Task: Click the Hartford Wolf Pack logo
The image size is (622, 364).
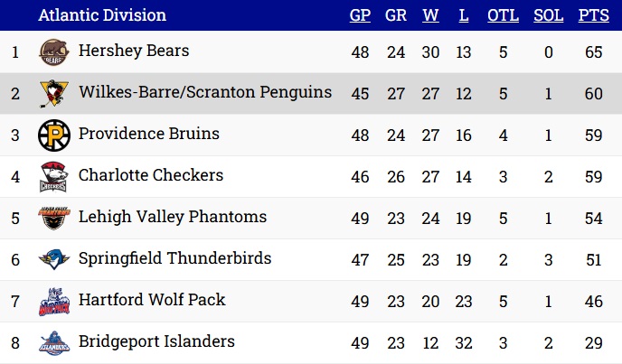Action: point(54,302)
